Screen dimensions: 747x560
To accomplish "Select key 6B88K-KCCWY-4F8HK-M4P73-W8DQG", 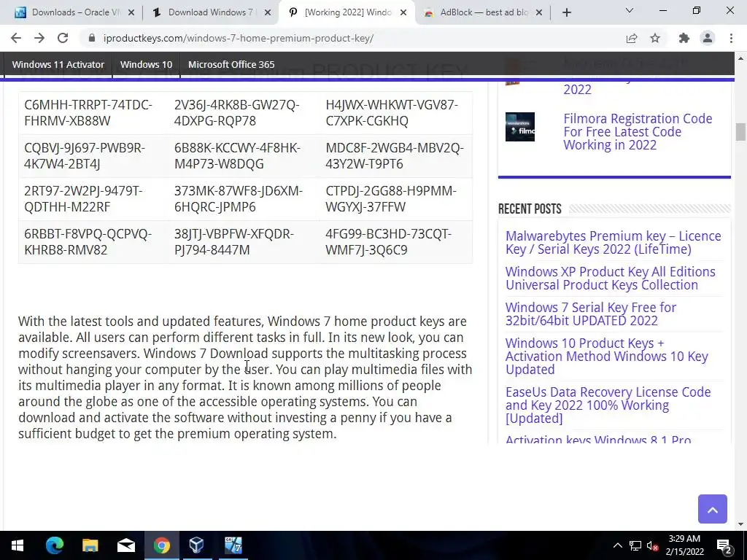I will (x=237, y=156).
